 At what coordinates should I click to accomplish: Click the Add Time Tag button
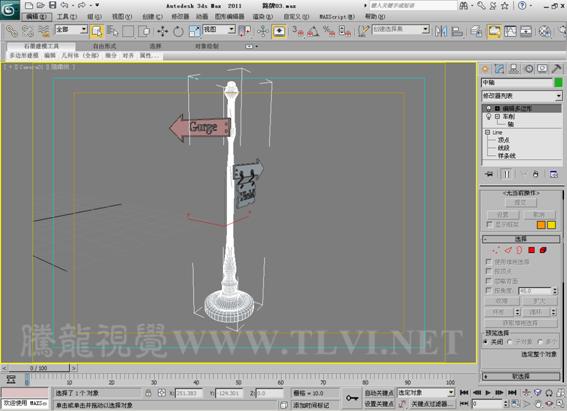pyautogui.click(x=311, y=405)
